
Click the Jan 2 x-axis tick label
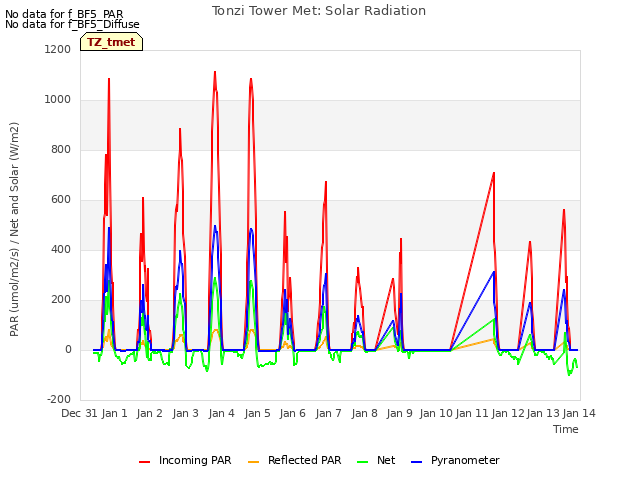coord(150,413)
